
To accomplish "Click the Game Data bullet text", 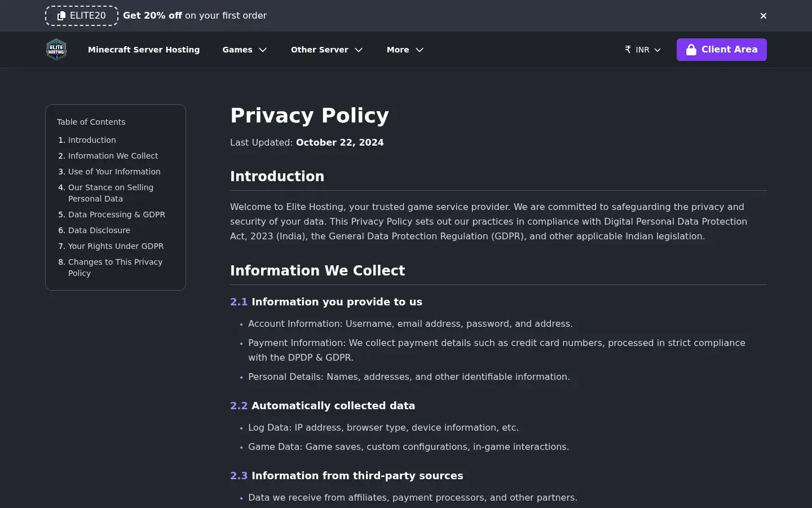I will (408, 447).
